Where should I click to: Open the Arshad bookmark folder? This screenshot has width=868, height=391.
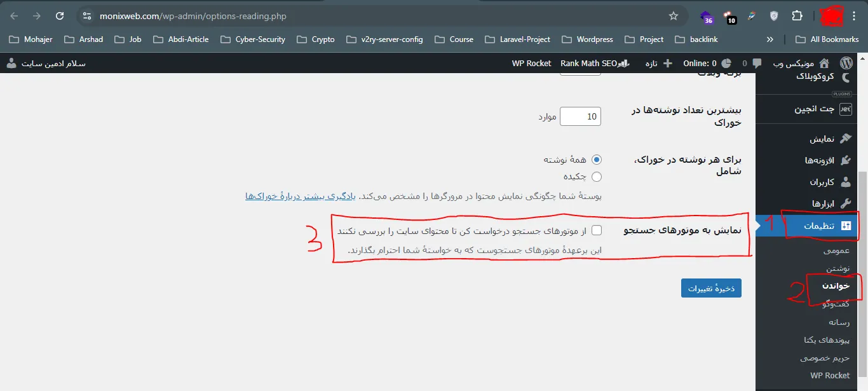(83, 39)
